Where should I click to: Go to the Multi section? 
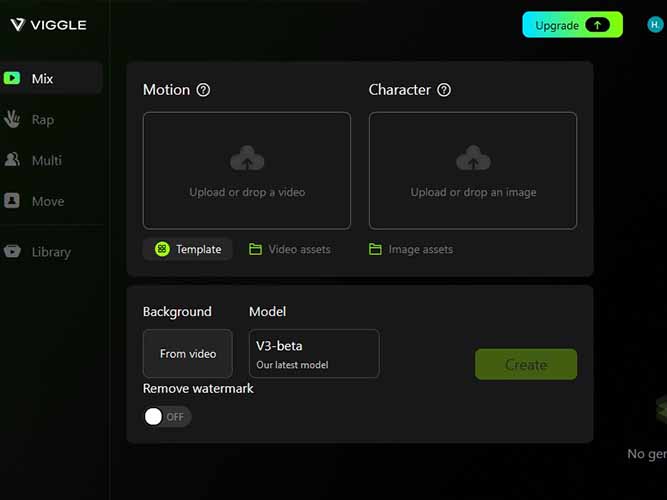coord(47,160)
